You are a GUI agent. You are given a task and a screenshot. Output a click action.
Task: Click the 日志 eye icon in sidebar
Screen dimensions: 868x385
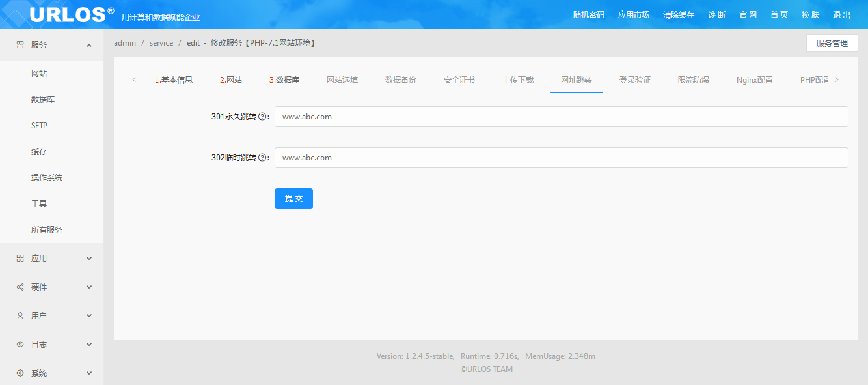[x=20, y=345]
